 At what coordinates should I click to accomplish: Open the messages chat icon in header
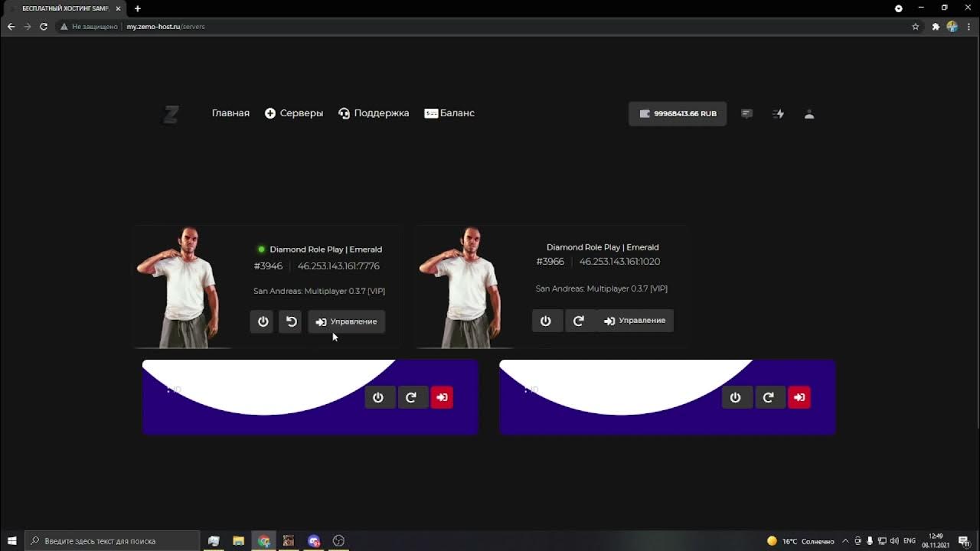746,114
